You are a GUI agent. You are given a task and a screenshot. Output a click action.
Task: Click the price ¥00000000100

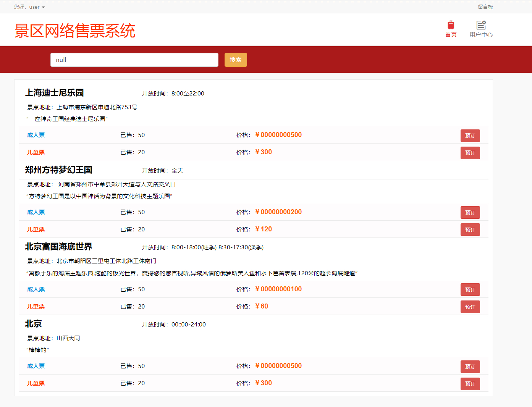278,289
